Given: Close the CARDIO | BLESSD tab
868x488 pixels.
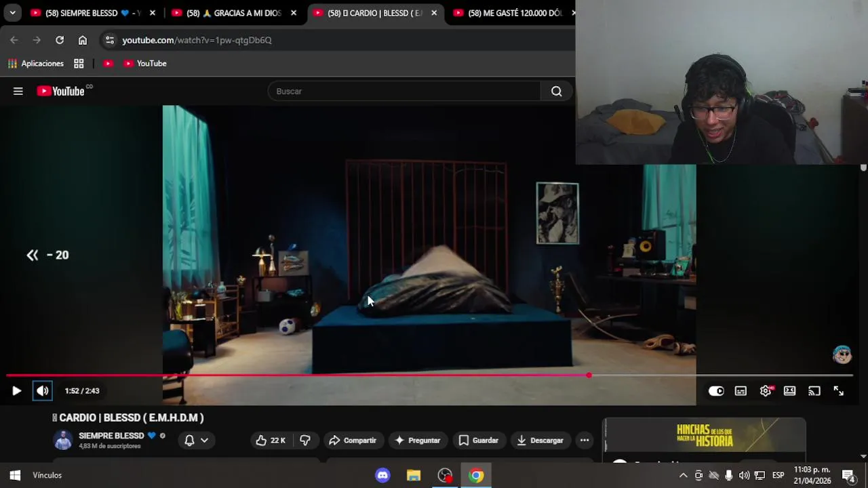Looking at the screenshot, I should click(x=435, y=13).
